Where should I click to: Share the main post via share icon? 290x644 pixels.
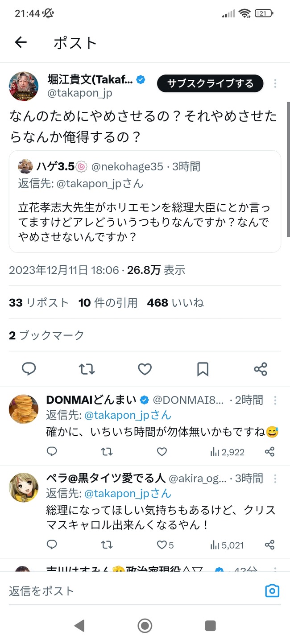tap(261, 369)
